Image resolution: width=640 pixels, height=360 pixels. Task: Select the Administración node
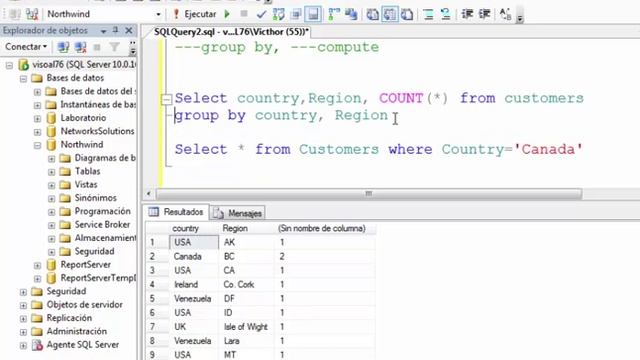point(76,331)
